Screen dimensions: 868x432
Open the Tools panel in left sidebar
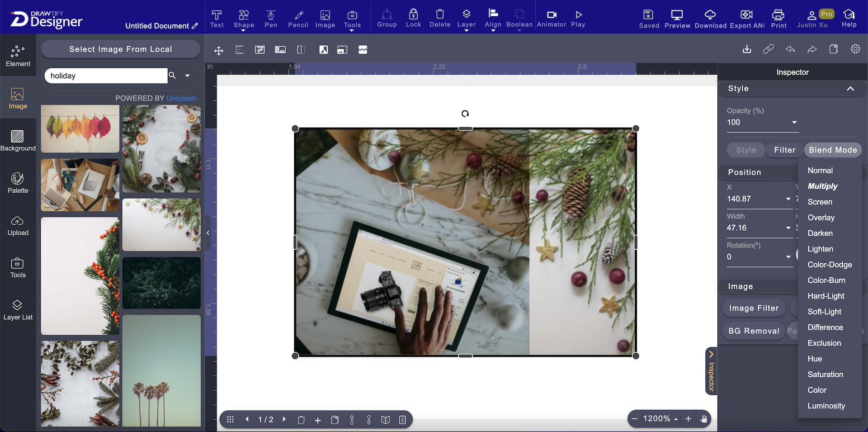18,267
